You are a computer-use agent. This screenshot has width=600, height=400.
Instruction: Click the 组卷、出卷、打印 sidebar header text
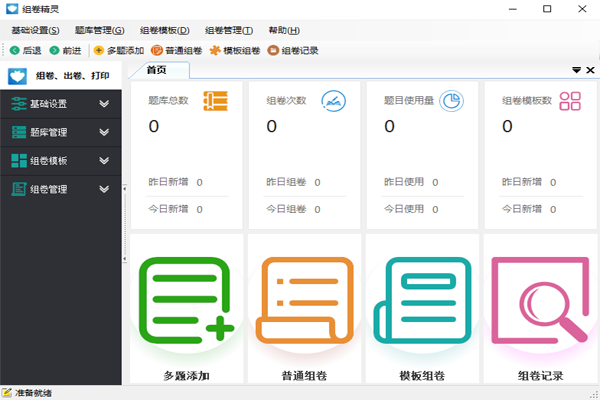(73, 76)
